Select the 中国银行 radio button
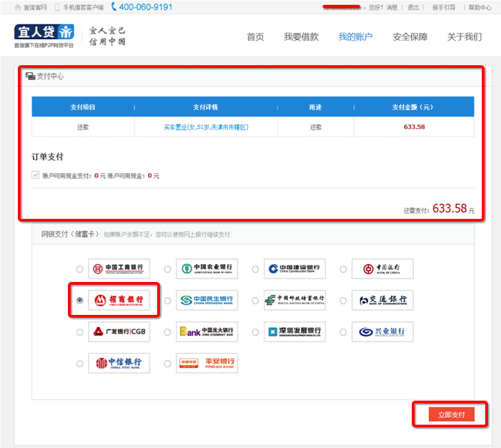This screenshot has height=448, width=501. click(x=343, y=269)
